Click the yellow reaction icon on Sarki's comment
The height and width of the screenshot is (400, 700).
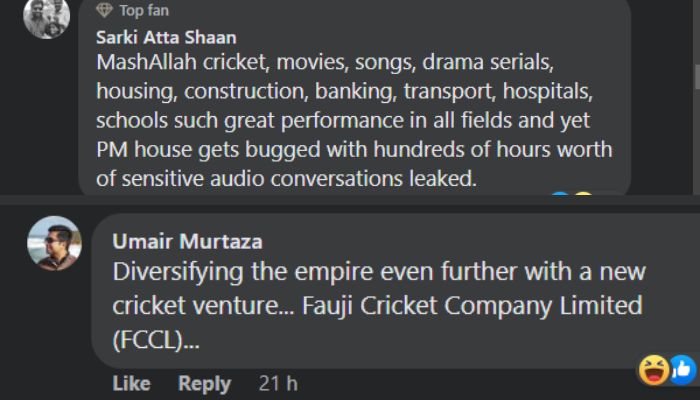coord(583,194)
